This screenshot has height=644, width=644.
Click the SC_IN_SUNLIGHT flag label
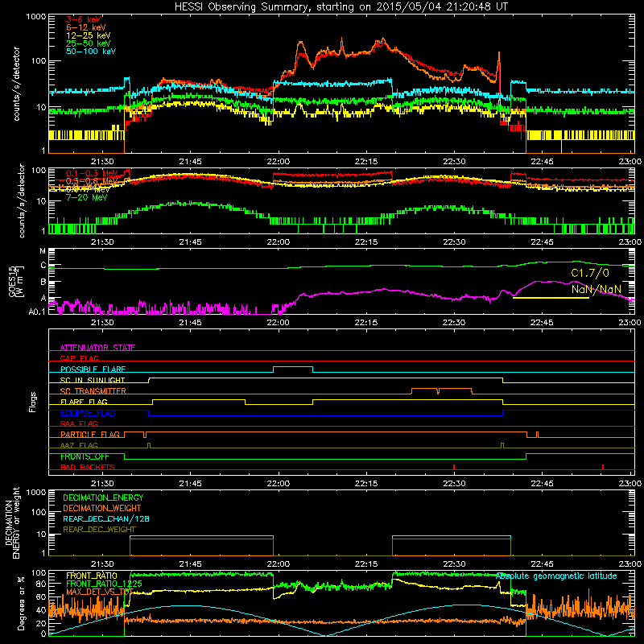coord(93,380)
